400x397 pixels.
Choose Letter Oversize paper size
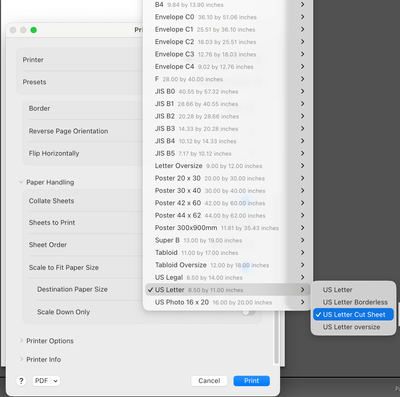coord(228,166)
